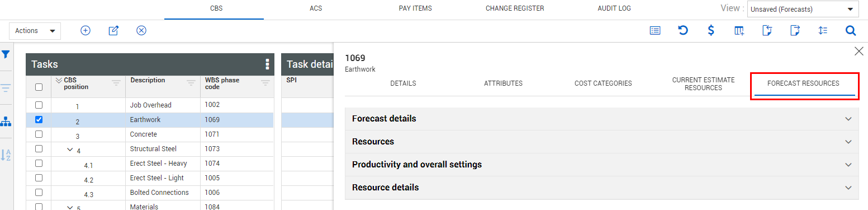Viewport: 868px width, 210px height.
Task: Click the edit pencil toolbar icon
Action: [x=113, y=31]
